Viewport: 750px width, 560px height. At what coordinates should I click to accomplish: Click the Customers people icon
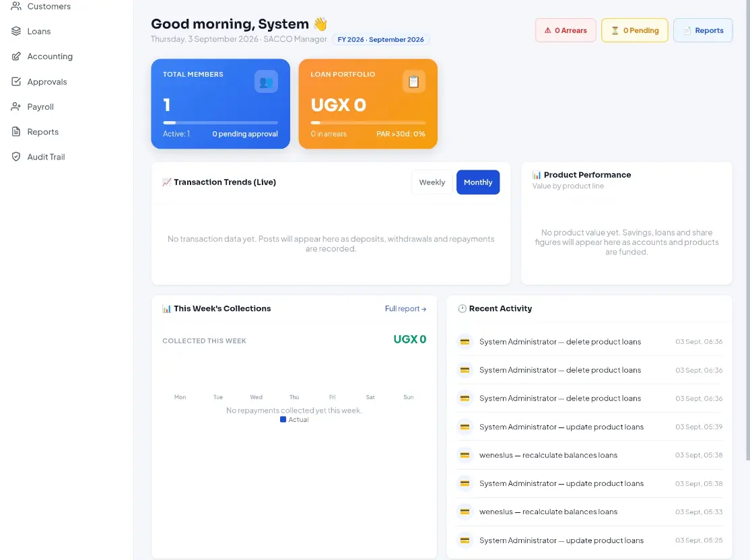point(16,6)
